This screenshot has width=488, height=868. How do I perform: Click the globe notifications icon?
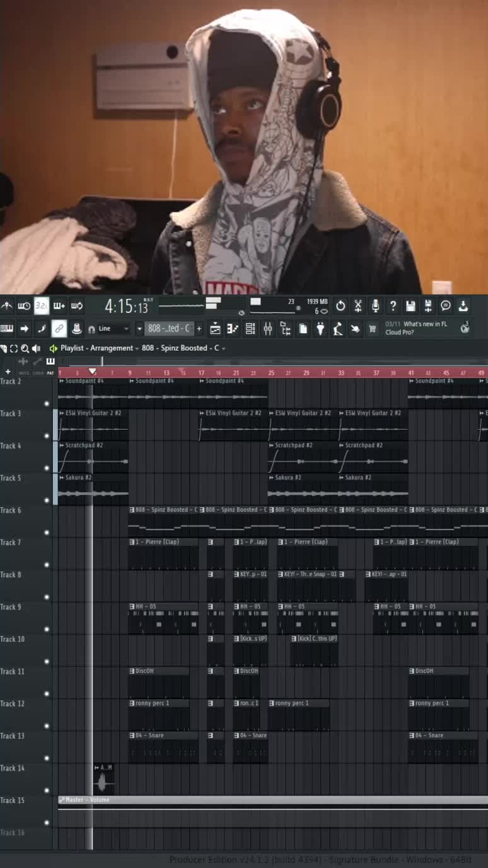point(465,327)
